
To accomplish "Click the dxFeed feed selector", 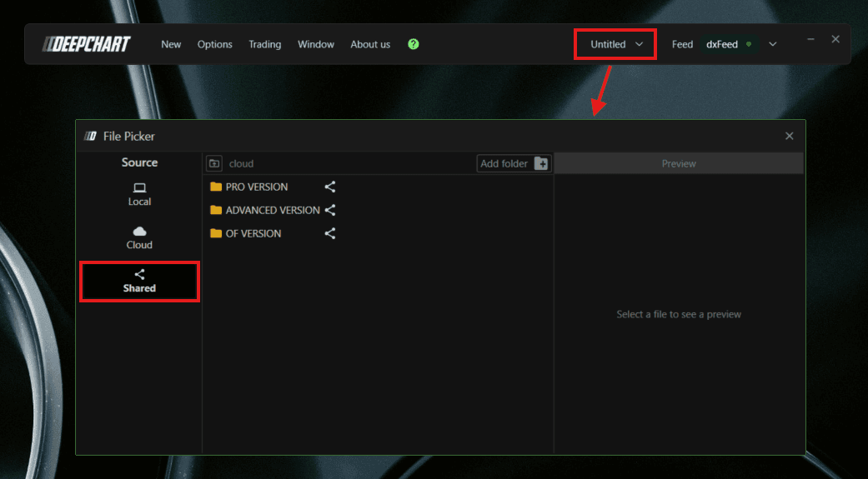I will point(729,44).
